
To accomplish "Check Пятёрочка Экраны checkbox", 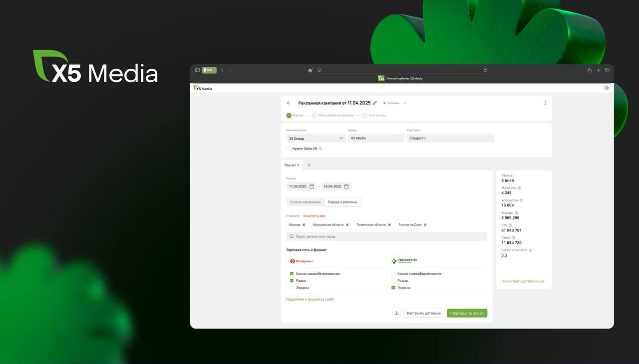I will 292,288.
